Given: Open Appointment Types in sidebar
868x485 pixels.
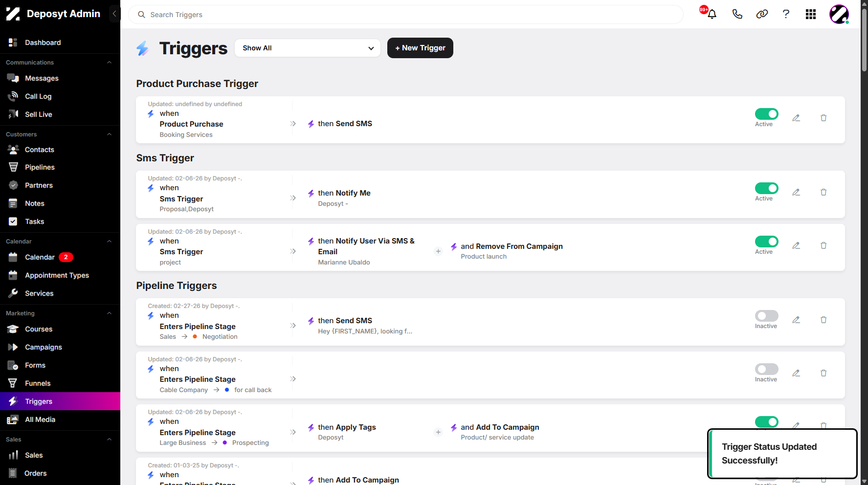Looking at the screenshot, I should (60, 275).
